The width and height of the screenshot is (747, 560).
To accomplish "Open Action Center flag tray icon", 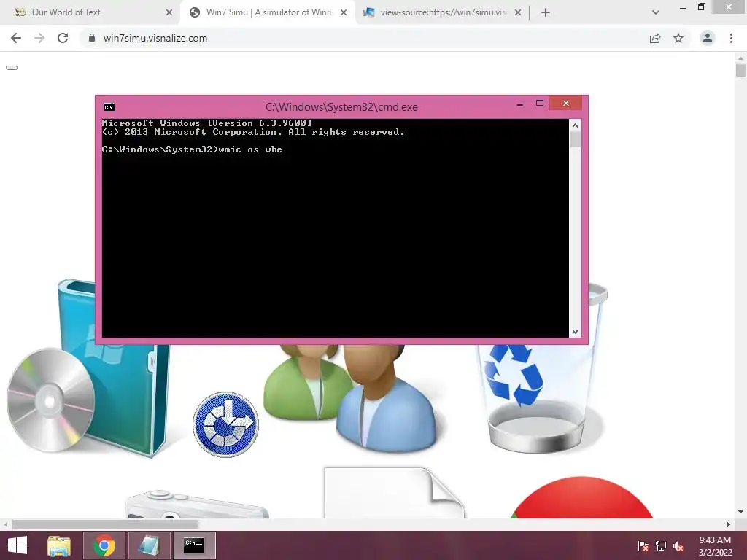I will click(x=643, y=546).
